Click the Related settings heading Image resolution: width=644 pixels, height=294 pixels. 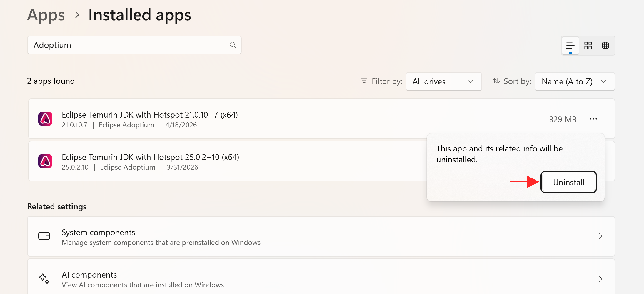coord(57,206)
